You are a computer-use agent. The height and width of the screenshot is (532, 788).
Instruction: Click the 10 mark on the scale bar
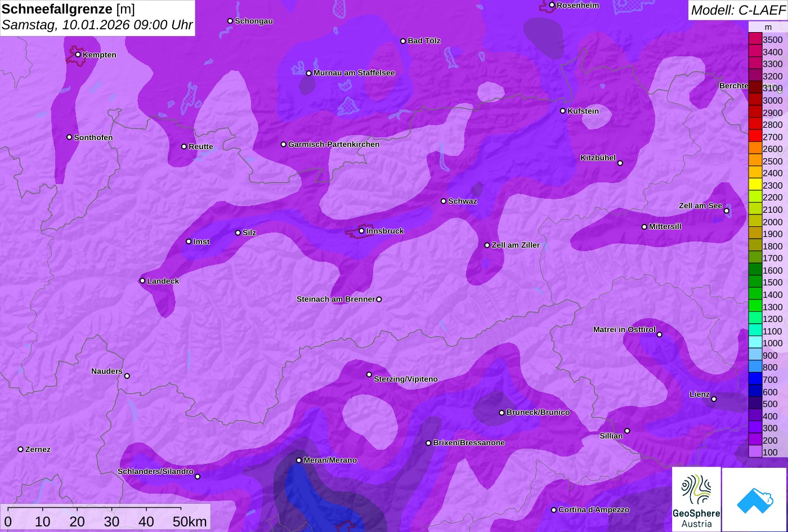pos(43,522)
